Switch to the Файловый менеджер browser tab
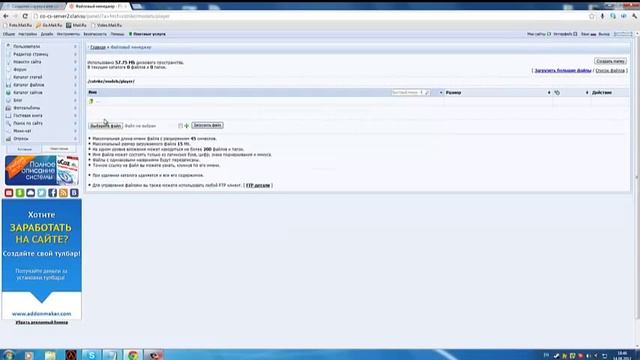Viewport: 640px width, 360px height. point(98,6)
